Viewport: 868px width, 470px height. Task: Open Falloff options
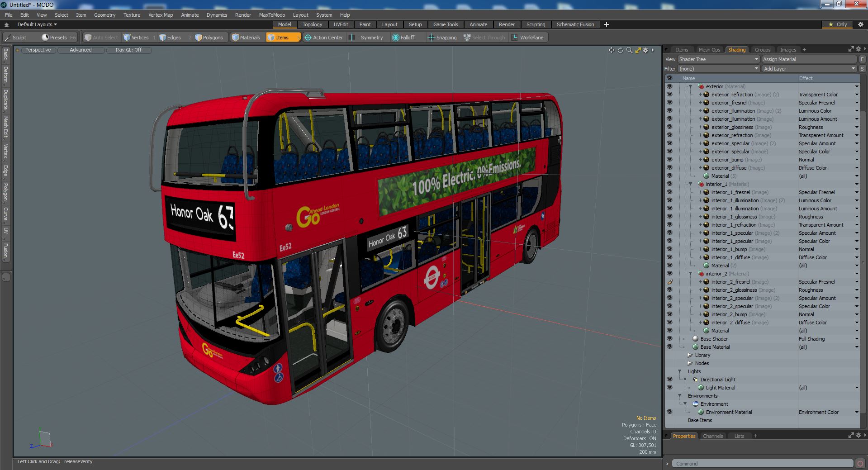(x=403, y=38)
